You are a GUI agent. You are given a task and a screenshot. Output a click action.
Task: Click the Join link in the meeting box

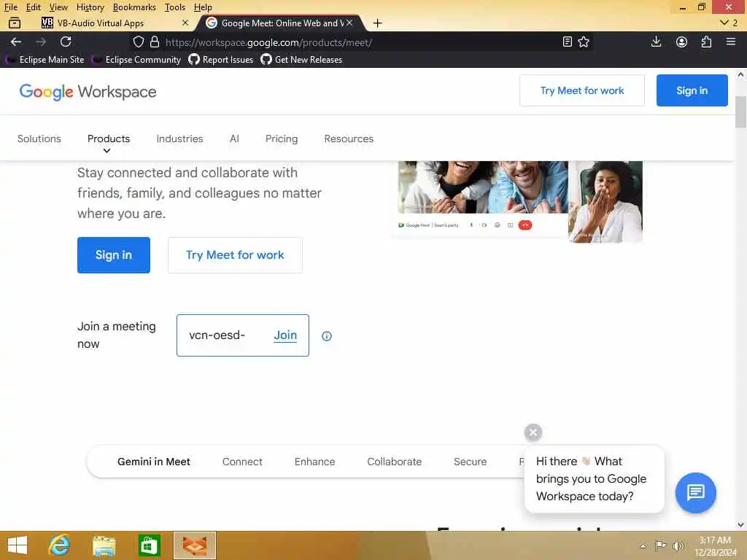point(285,335)
